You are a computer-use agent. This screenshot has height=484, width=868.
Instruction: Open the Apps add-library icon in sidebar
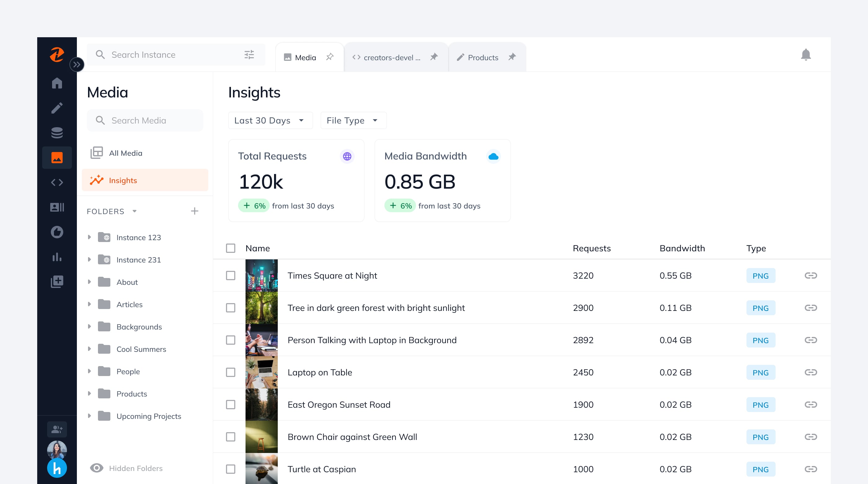57,282
